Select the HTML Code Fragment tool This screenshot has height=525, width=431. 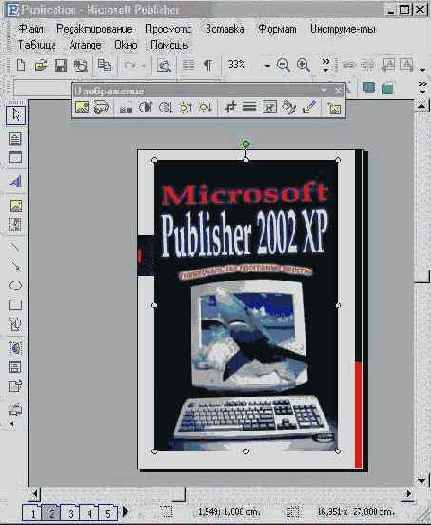(15, 386)
